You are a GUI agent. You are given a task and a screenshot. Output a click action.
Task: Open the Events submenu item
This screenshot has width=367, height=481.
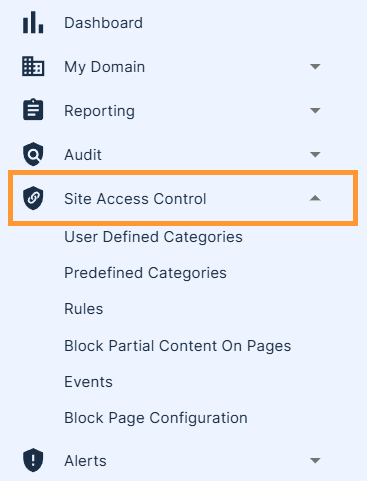(88, 382)
